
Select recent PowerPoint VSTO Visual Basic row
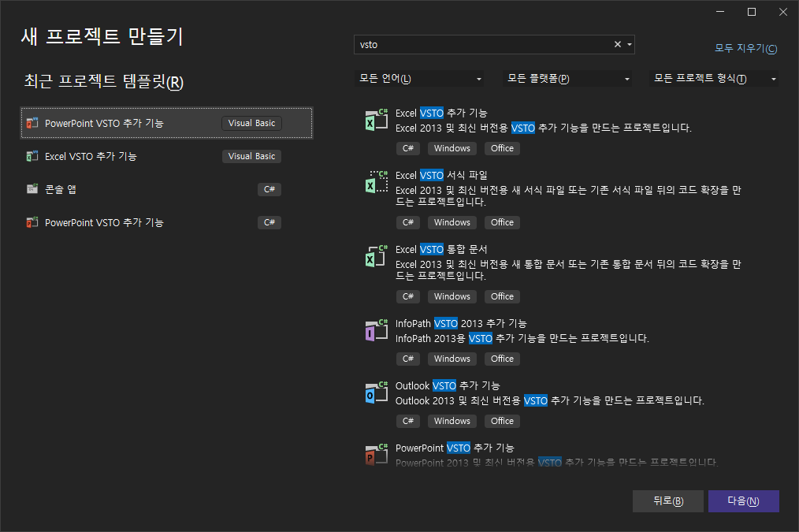coord(166,123)
